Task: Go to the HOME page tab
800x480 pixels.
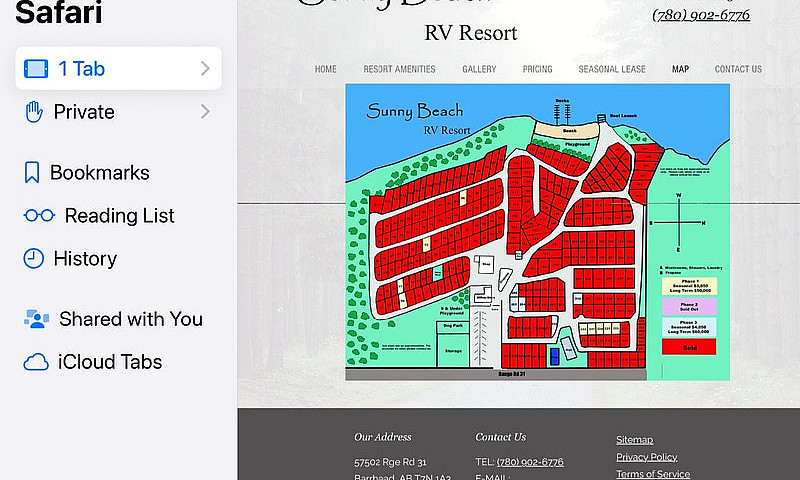Action: click(x=326, y=69)
